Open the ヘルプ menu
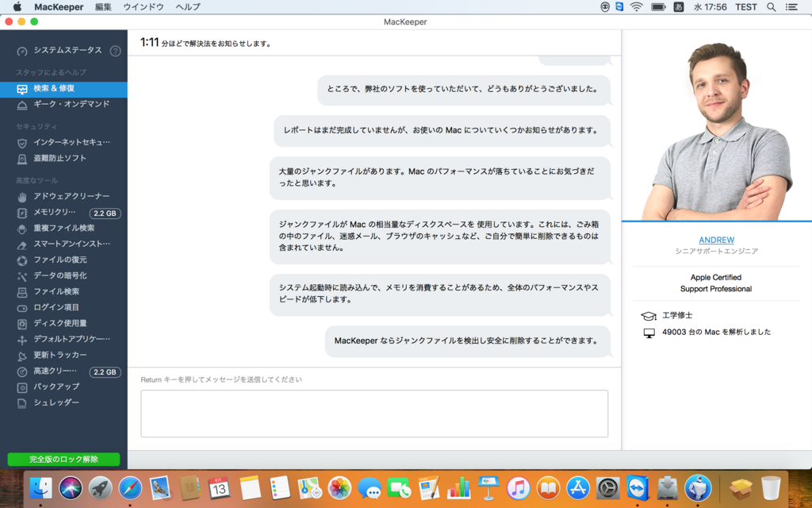 click(x=187, y=6)
